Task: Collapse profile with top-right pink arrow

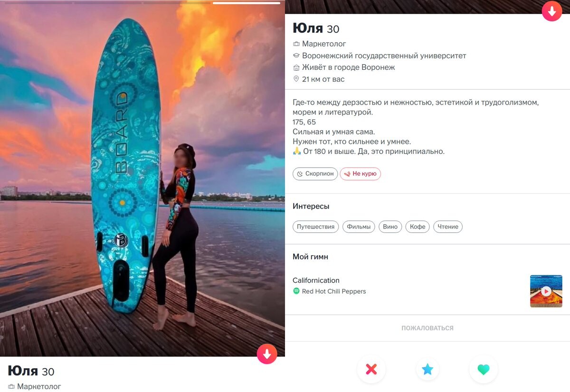Action: [552, 11]
